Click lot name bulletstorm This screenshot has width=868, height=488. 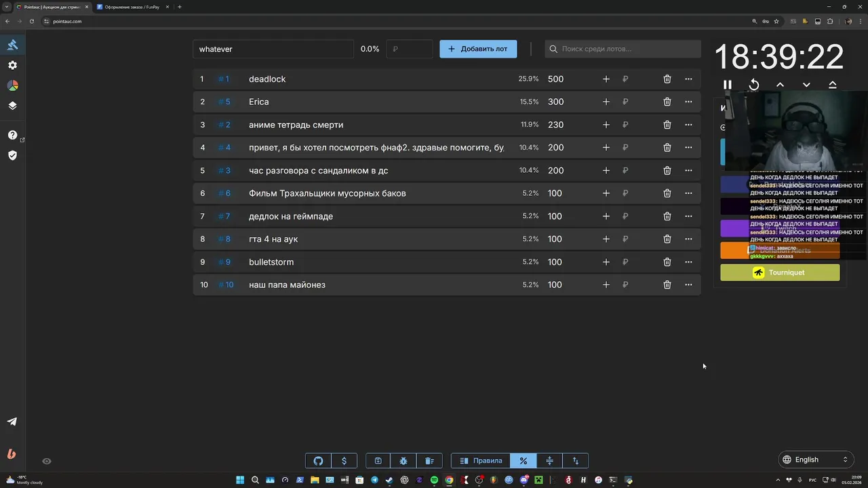[x=271, y=262]
